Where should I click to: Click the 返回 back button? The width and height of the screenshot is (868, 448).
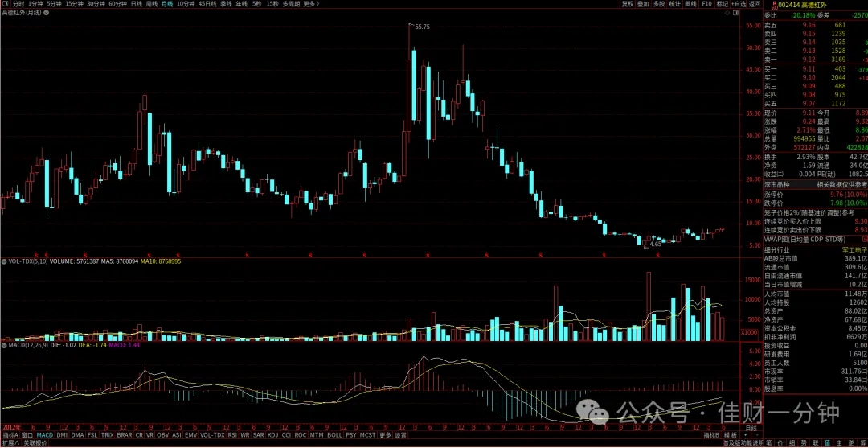(x=755, y=3)
